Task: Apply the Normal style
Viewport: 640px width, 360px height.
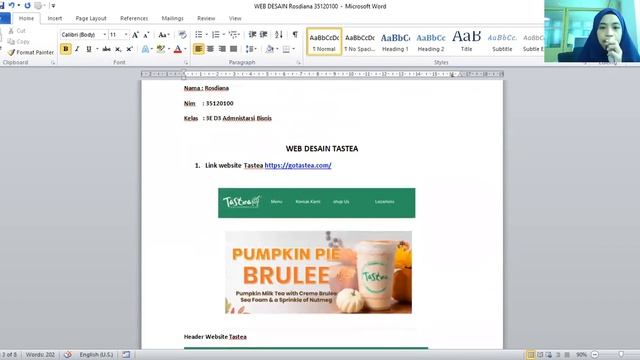Action: pos(324,42)
